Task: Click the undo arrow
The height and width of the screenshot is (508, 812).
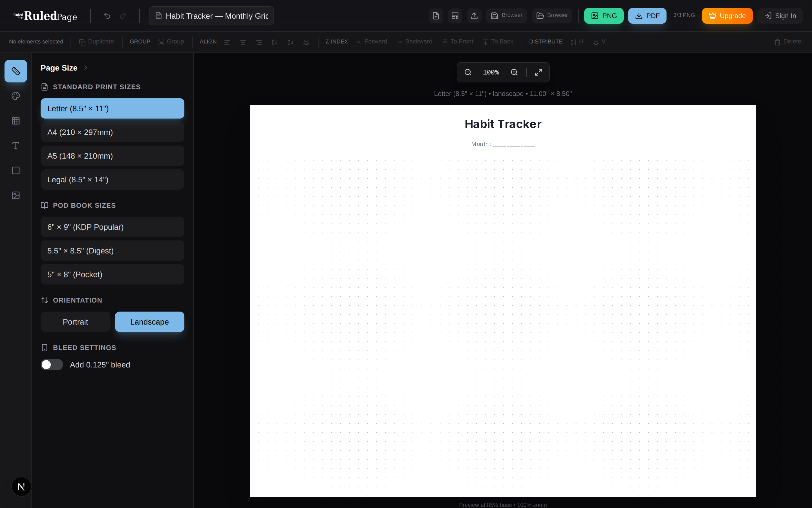Action: [x=107, y=16]
